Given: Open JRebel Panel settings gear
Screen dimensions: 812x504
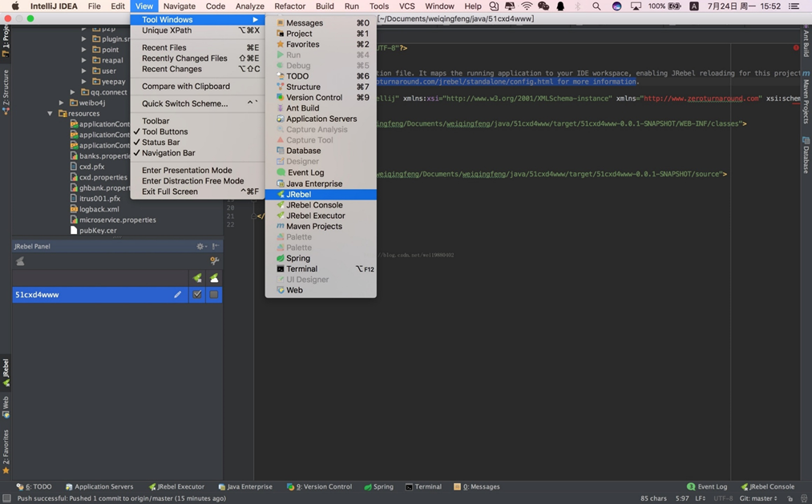Looking at the screenshot, I should [x=199, y=246].
